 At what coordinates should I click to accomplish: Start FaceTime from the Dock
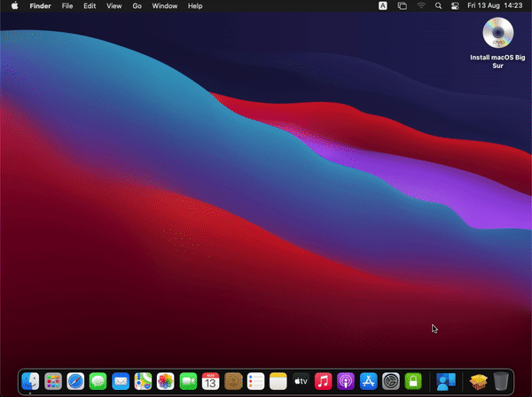point(188,381)
